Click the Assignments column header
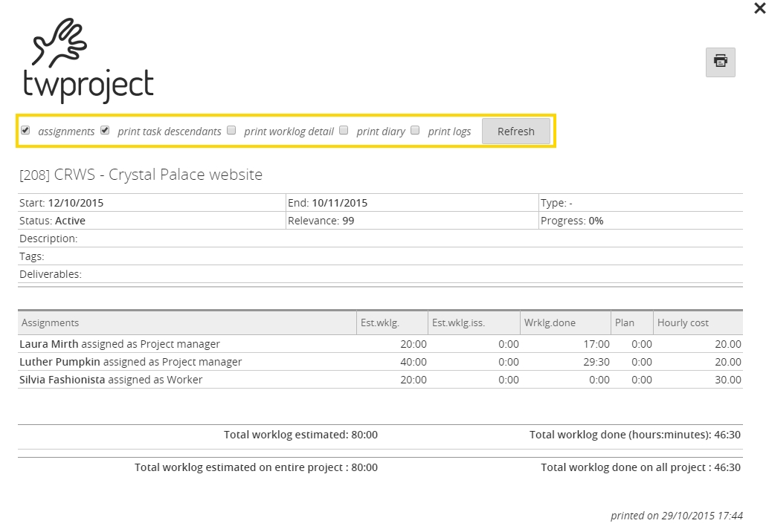769x532 pixels. point(51,322)
